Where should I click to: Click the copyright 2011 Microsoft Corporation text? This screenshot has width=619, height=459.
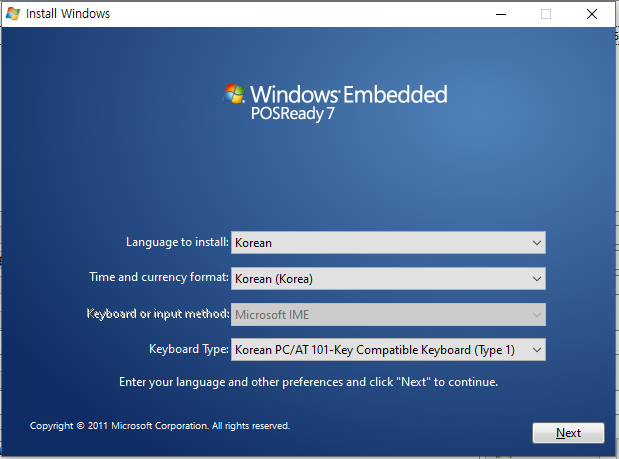pyautogui.click(x=160, y=426)
